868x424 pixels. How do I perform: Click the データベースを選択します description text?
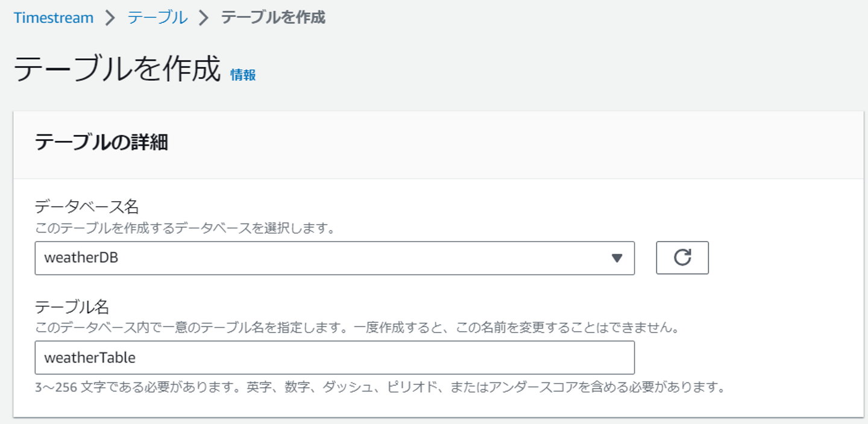click(184, 229)
